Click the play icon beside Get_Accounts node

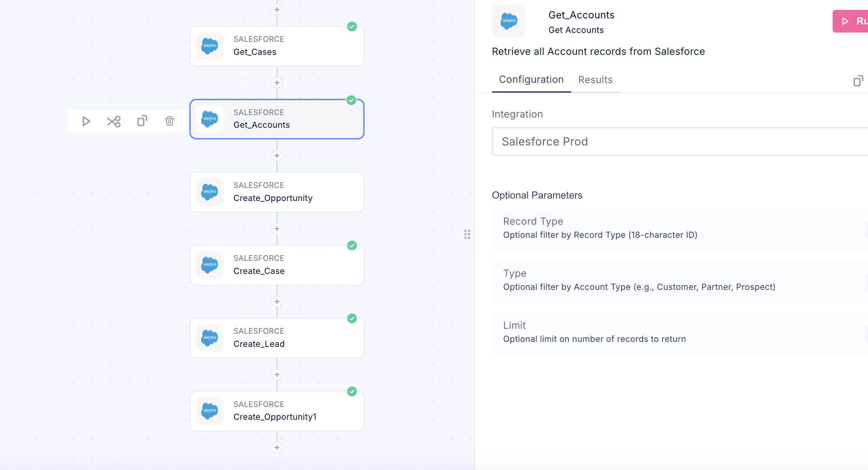tap(86, 121)
